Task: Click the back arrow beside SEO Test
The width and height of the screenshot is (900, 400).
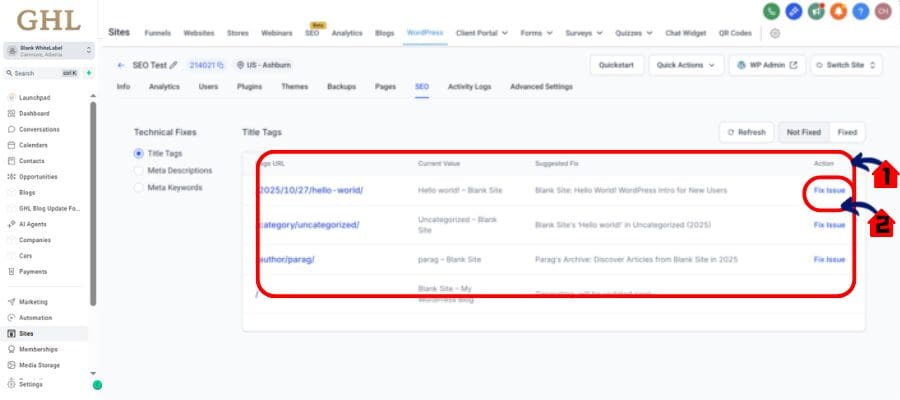Action: pos(121,65)
